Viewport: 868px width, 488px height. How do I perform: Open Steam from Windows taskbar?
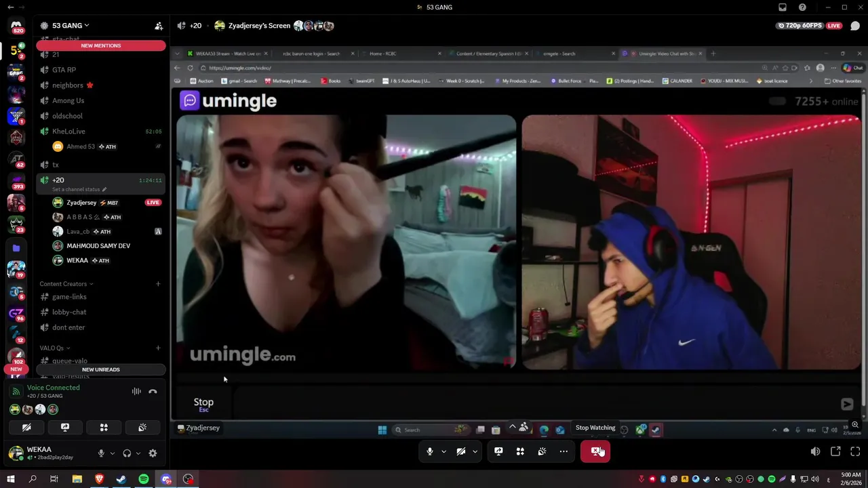click(x=121, y=479)
